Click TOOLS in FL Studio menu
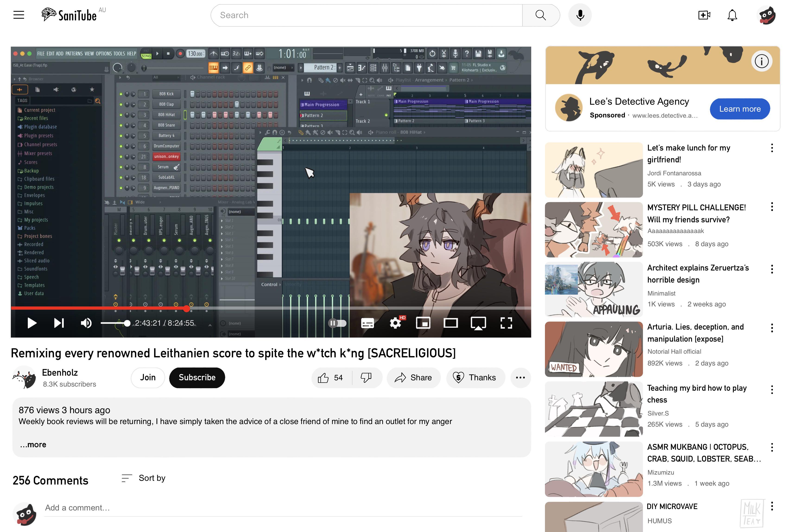 119,54
